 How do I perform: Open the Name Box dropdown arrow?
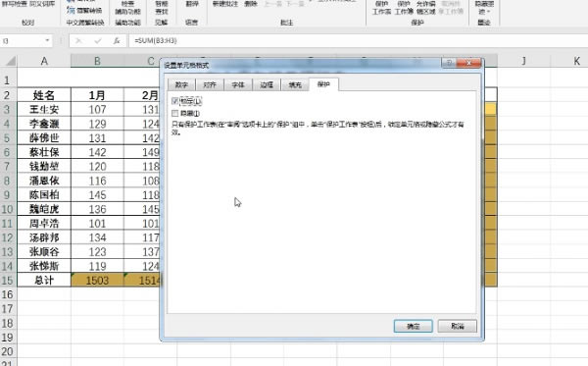pos(47,40)
